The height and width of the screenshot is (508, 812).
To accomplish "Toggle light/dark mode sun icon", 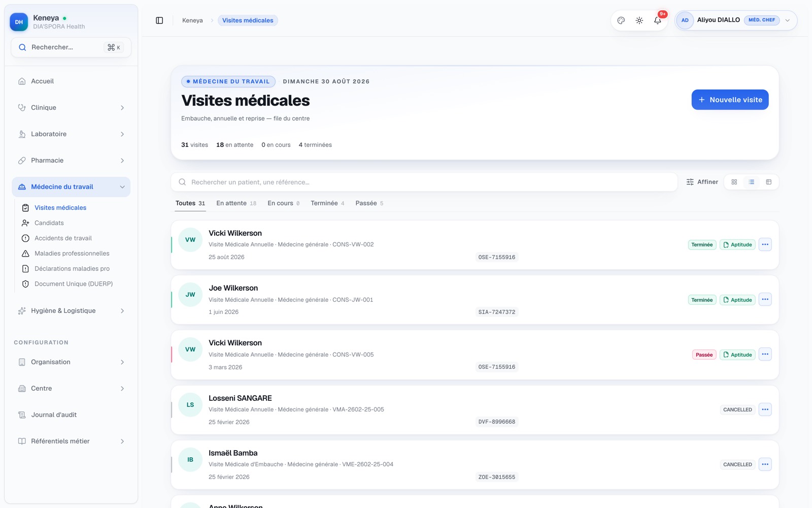I will point(639,20).
